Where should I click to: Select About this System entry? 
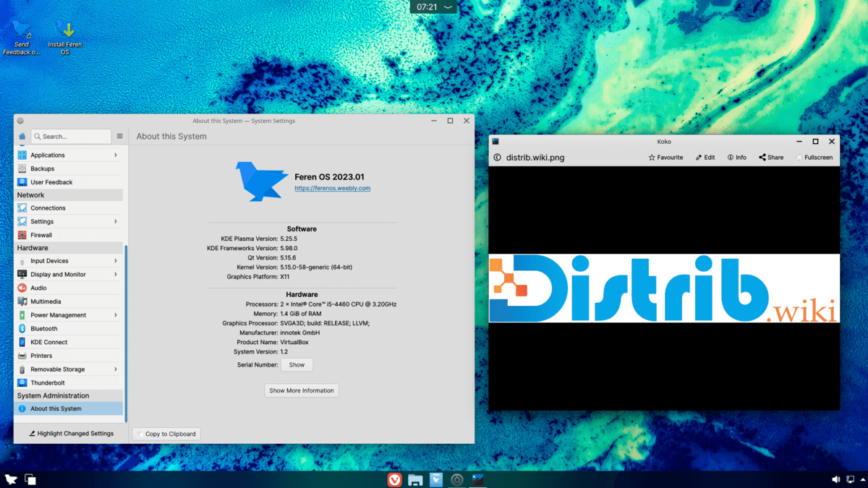pyautogui.click(x=69, y=408)
